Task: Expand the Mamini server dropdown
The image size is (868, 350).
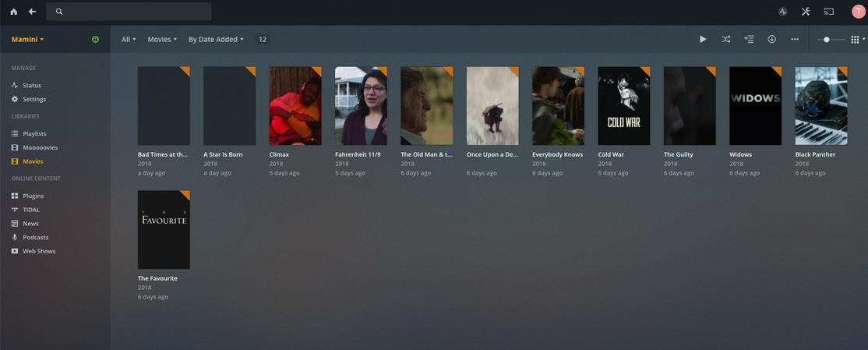Action: click(28, 39)
